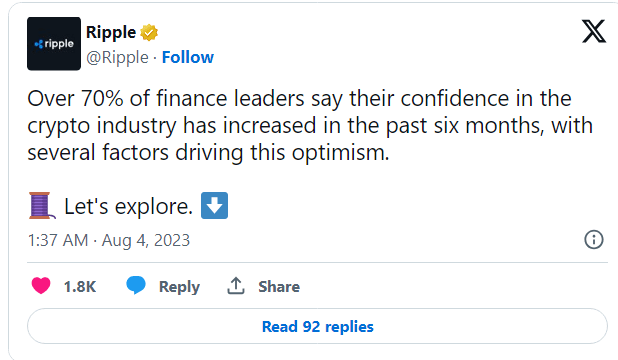
Task: Click the gold verified badge
Action: [x=149, y=33]
